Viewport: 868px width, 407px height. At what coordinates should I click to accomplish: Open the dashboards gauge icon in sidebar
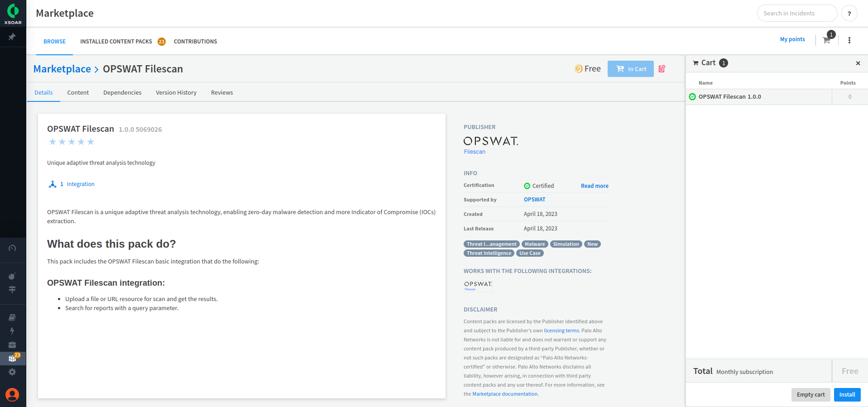12,248
